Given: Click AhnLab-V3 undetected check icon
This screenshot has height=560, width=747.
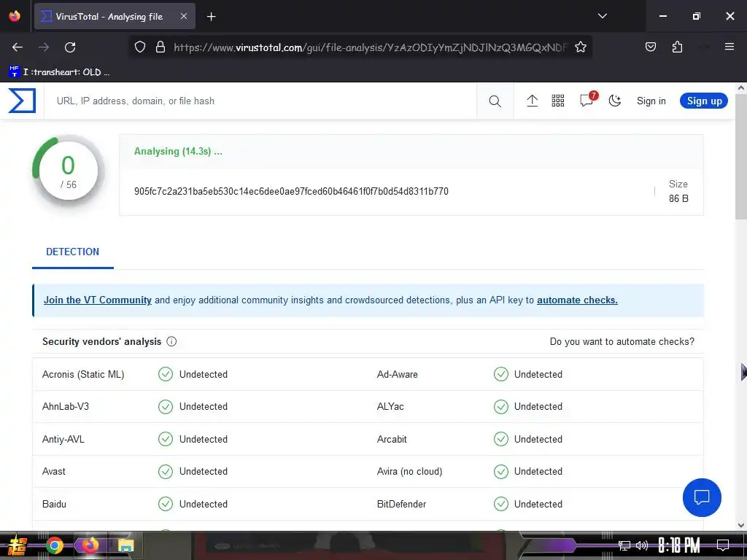Looking at the screenshot, I should click(166, 407).
